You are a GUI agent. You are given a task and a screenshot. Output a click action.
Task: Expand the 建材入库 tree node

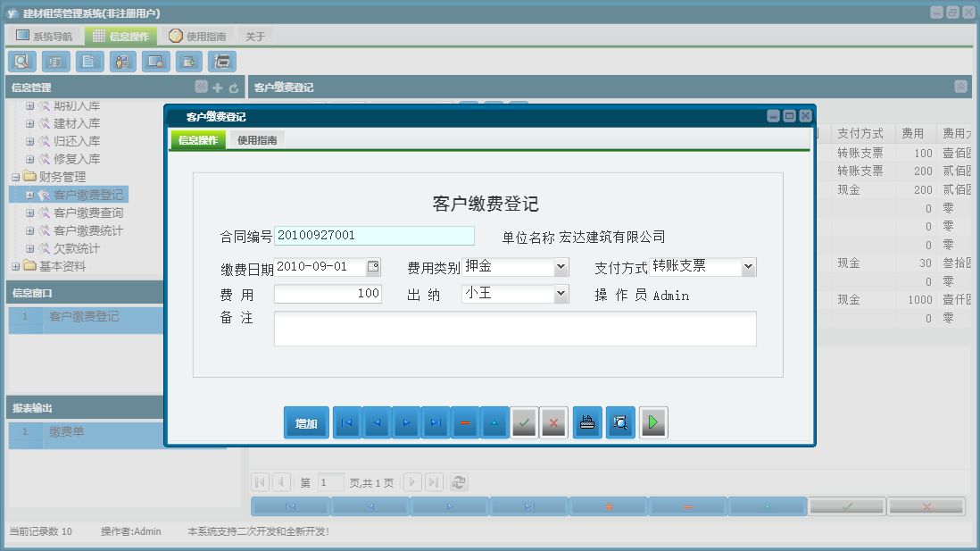point(29,124)
